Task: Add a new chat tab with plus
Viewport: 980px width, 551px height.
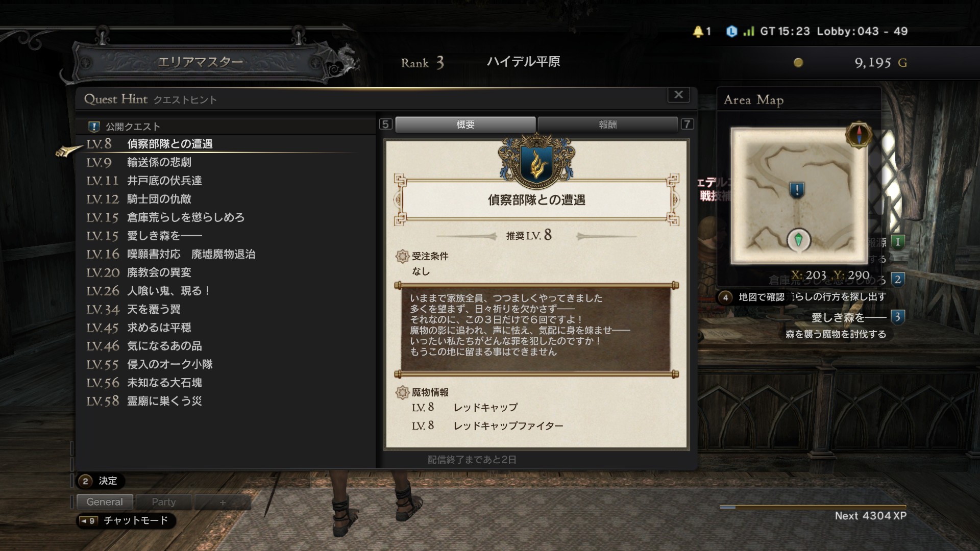Action: click(223, 503)
